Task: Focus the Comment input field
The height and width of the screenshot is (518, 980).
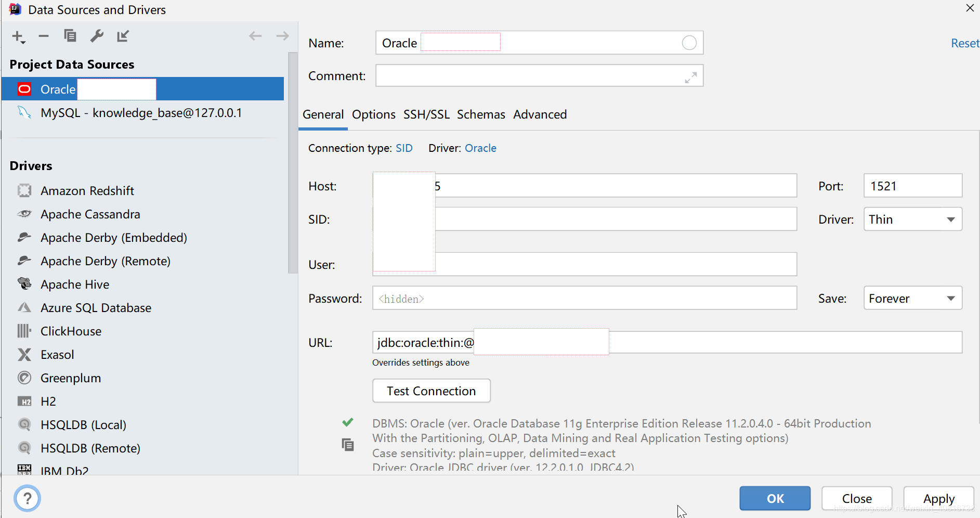Action: [x=539, y=76]
